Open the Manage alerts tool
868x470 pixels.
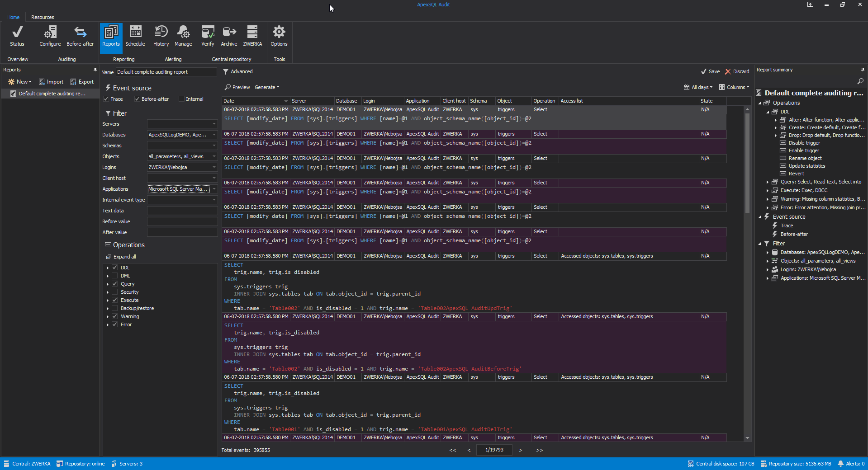pyautogui.click(x=183, y=36)
